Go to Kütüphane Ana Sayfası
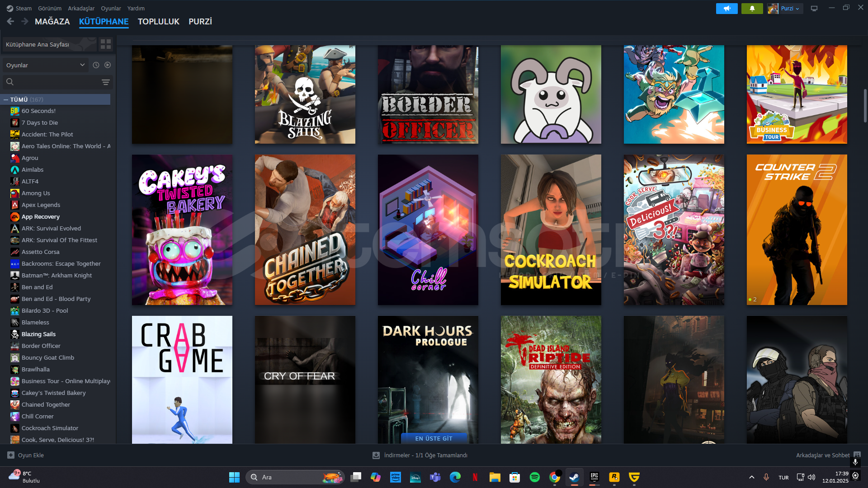 50,44
